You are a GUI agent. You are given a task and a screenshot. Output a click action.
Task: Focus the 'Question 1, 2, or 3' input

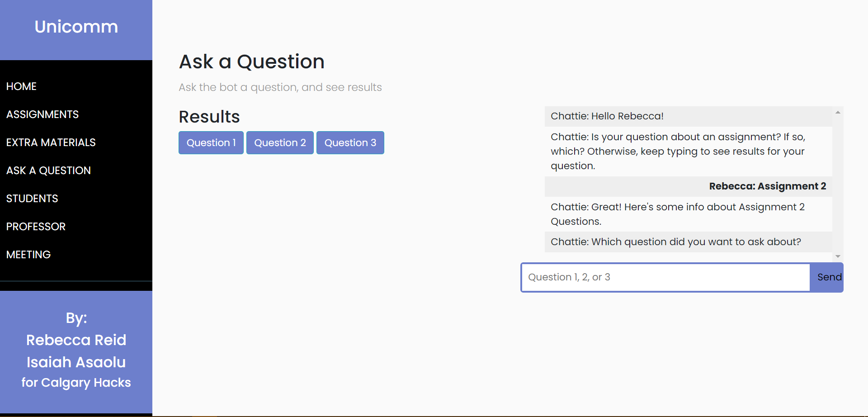click(665, 277)
